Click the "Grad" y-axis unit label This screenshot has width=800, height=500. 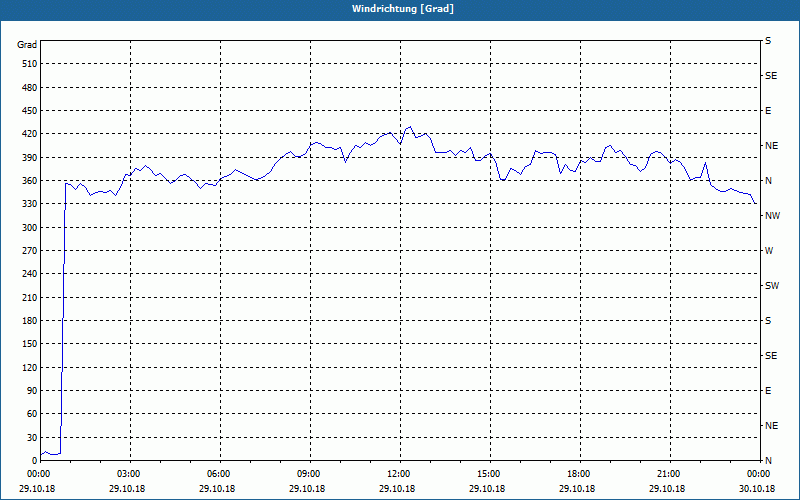click(x=27, y=45)
